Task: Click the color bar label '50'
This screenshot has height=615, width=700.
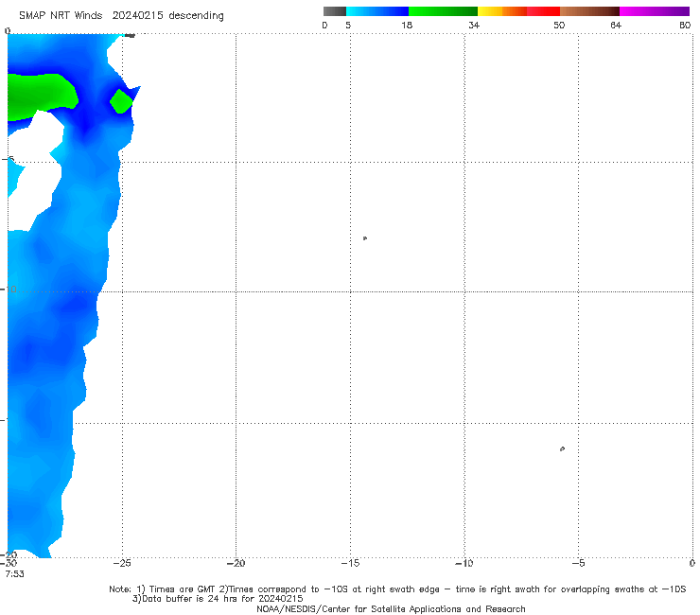Action: (559, 26)
